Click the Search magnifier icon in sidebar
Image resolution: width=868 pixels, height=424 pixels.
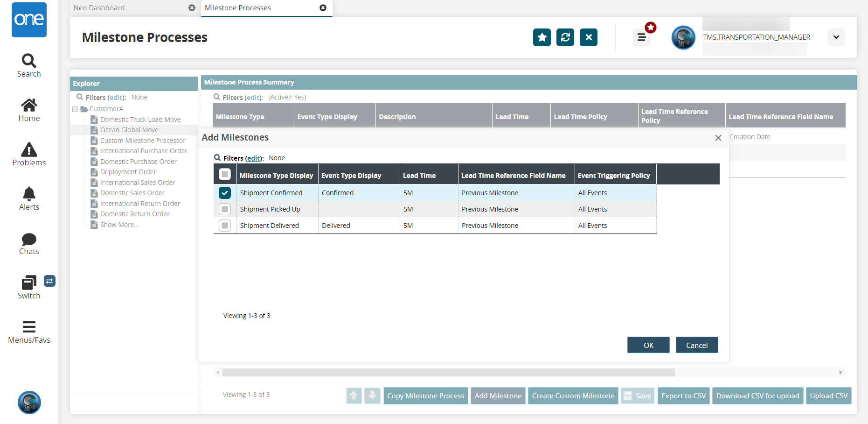click(29, 61)
